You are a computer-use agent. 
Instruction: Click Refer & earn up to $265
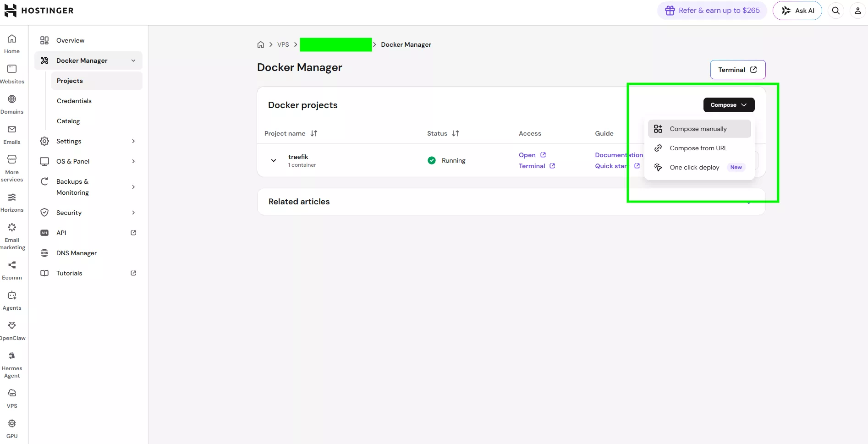[x=712, y=11]
